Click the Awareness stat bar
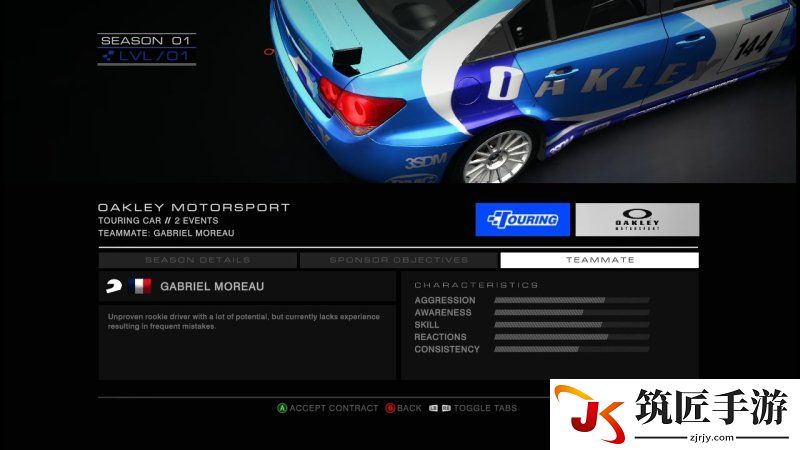This screenshot has height=450, width=800. click(571, 312)
